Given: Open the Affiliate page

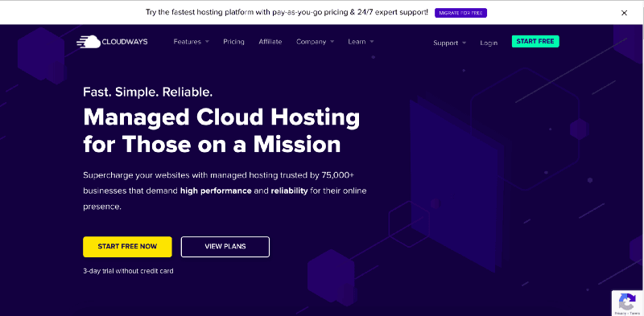Looking at the screenshot, I should pos(270,42).
